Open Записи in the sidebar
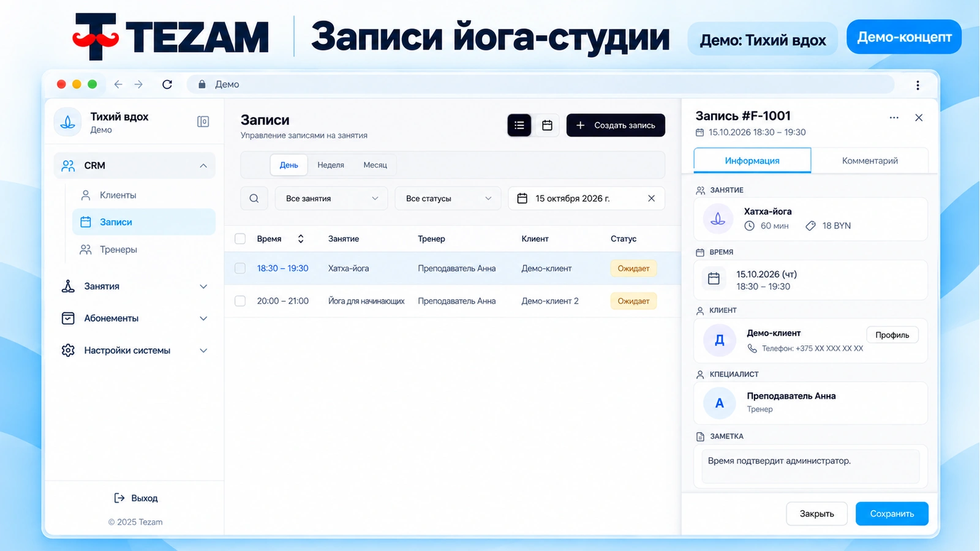 (x=144, y=222)
